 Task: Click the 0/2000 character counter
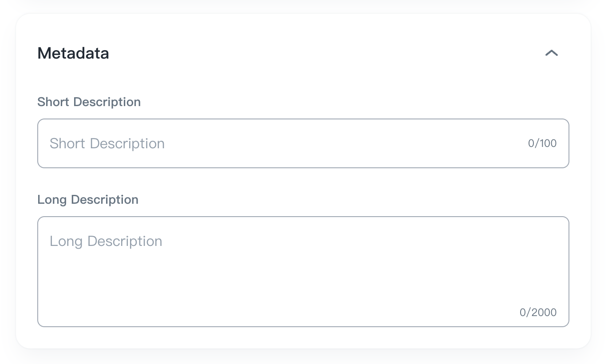(x=538, y=313)
